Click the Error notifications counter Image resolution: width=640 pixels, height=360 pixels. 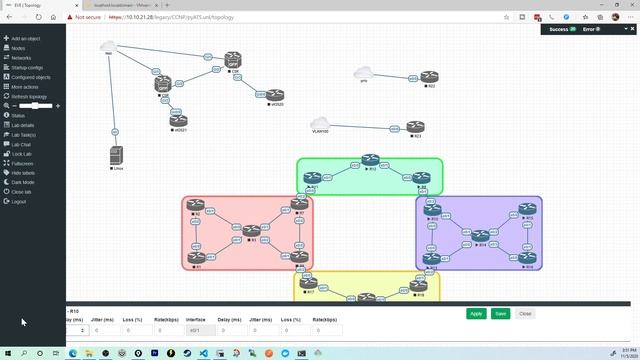[591, 29]
